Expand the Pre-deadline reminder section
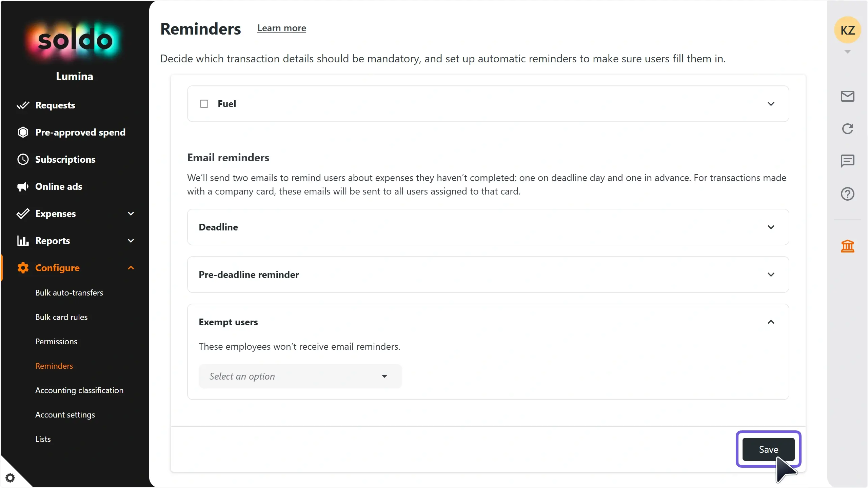Screen dimensions: 868x488 [x=488, y=274]
